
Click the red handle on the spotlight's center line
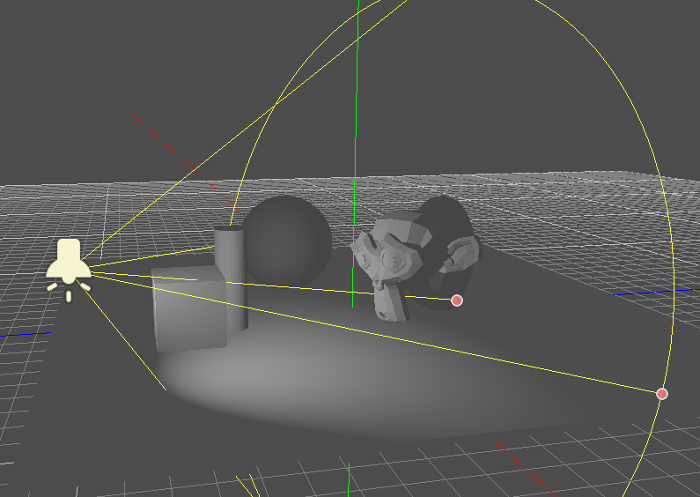456,301
